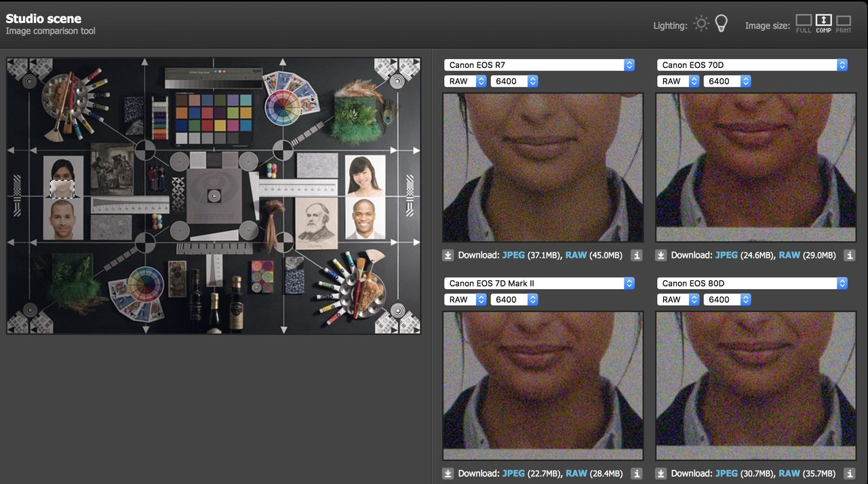Download RAW (28.4MB) for 7D Mark II
868x484 pixels.
point(576,473)
